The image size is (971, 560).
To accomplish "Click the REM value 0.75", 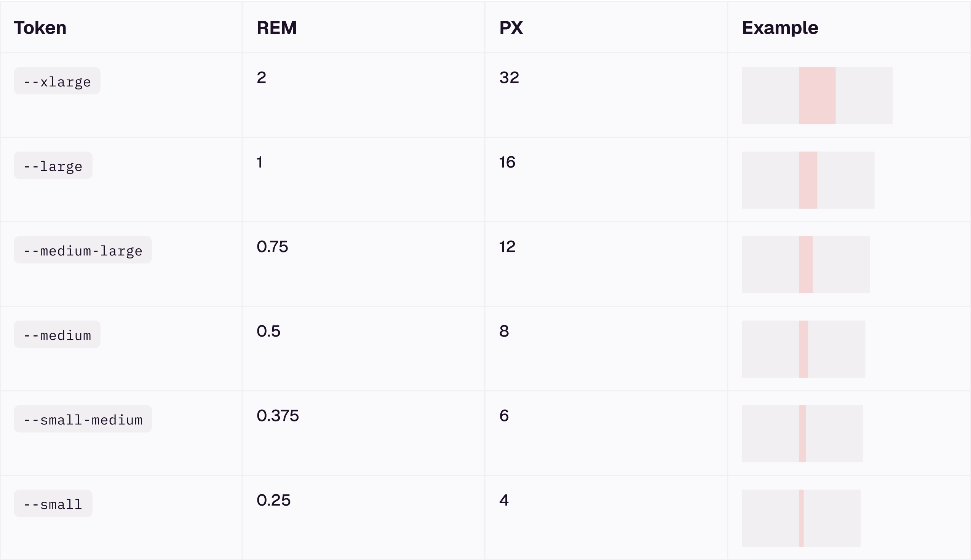I will click(272, 247).
